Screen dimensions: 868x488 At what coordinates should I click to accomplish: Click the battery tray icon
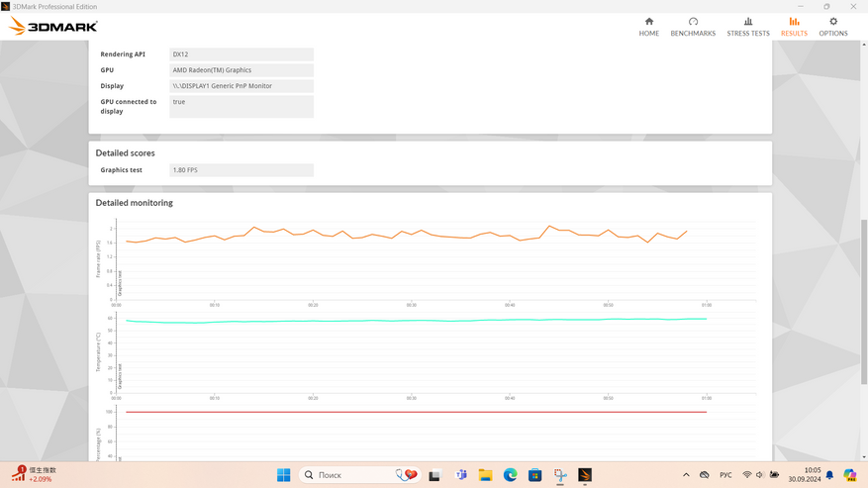pos(774,475)
